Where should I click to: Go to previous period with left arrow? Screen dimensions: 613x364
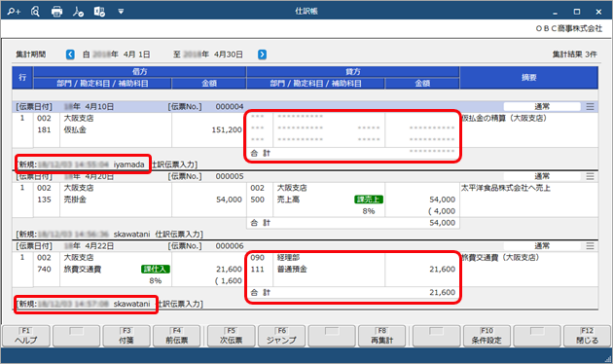click(70, 55)
